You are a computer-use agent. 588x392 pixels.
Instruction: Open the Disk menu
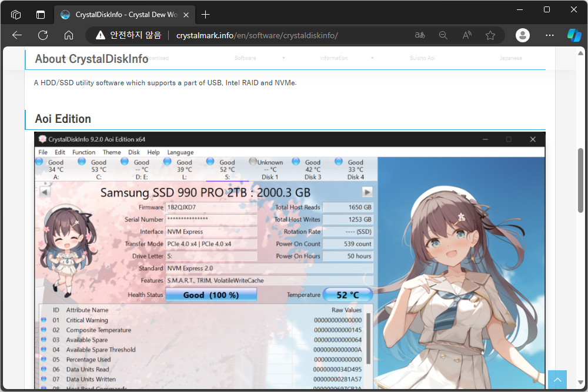134,152
